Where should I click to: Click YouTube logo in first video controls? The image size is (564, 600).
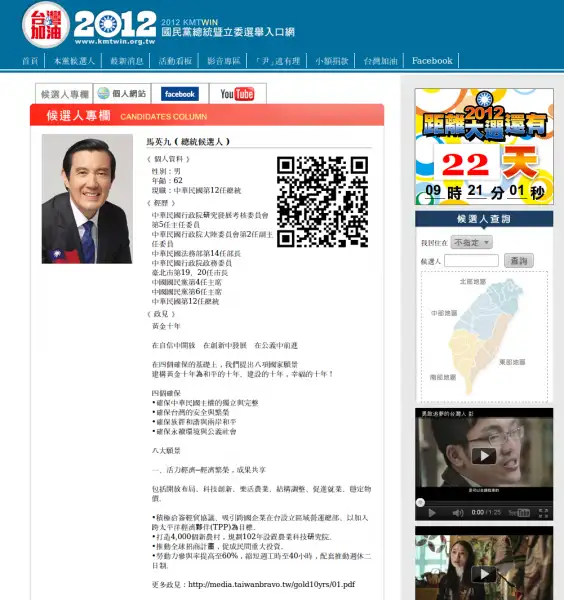(x=519, y=513)
